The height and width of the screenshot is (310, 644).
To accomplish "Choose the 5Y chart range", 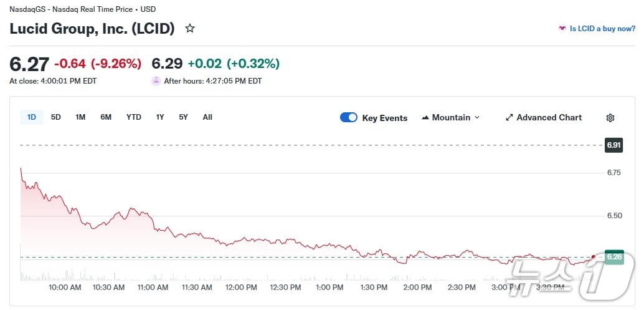I will pos(183,117).
